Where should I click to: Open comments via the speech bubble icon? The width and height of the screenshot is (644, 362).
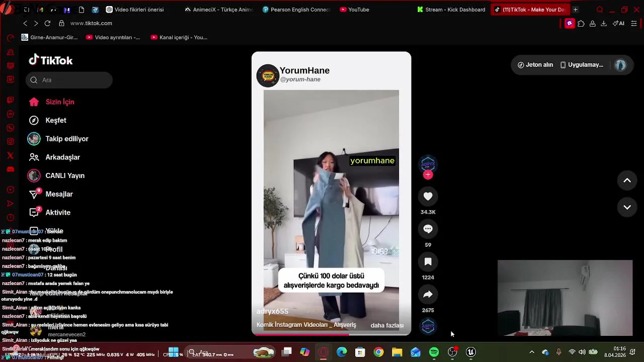click(428, 229)
